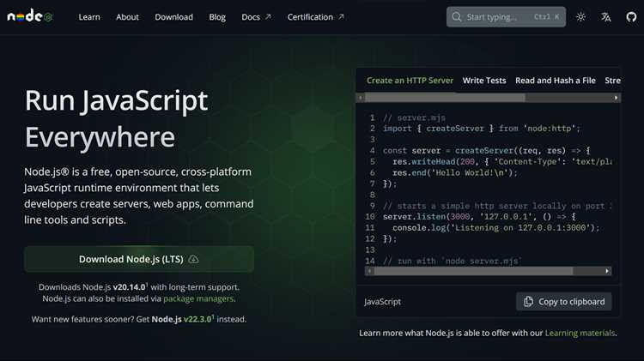The image size is (644, 361).
Task: Open the Docs external link
Action: pyautogui.click(x=256, y=17)
